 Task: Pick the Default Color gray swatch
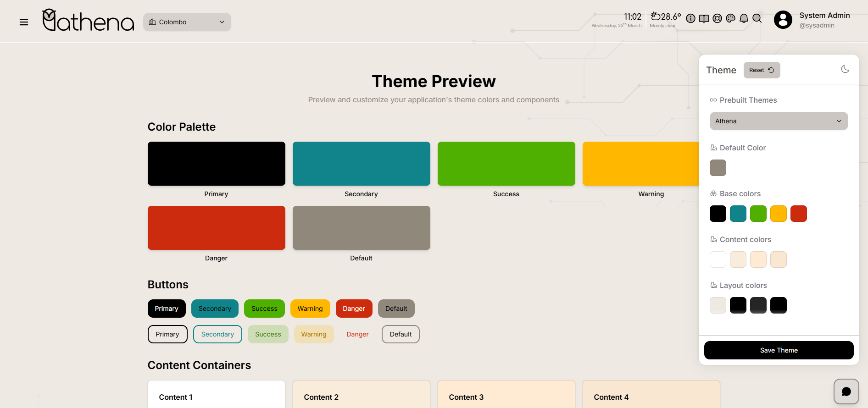click(x=718, y=168)
